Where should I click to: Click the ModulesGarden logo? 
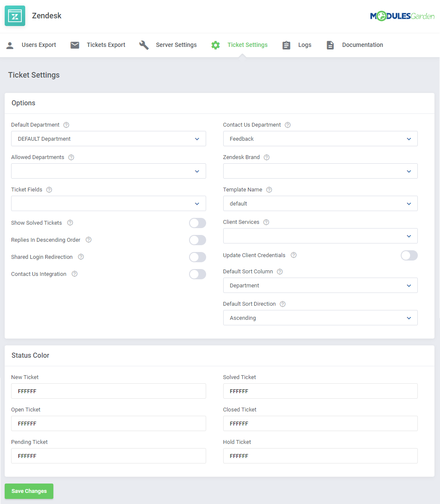tap(402, 16)
